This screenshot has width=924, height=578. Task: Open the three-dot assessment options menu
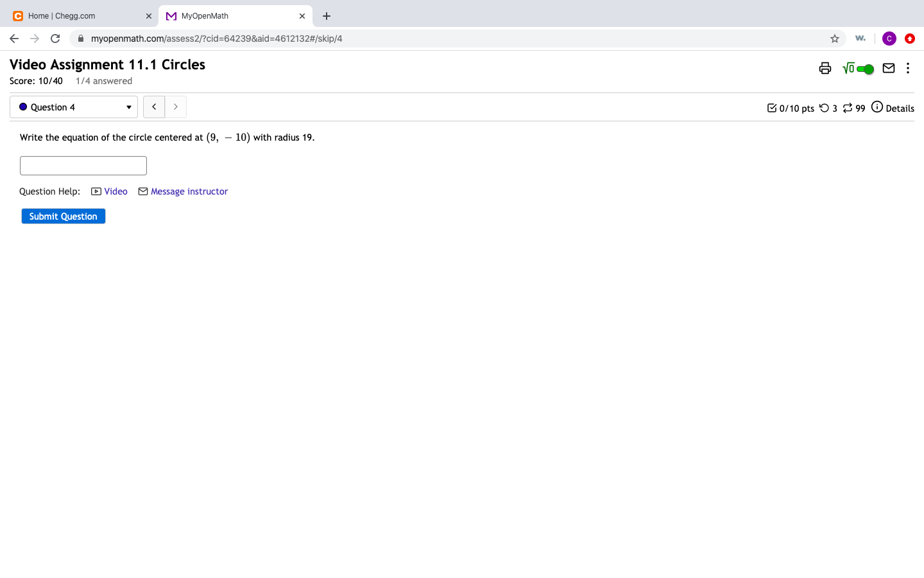click(908, 68)
